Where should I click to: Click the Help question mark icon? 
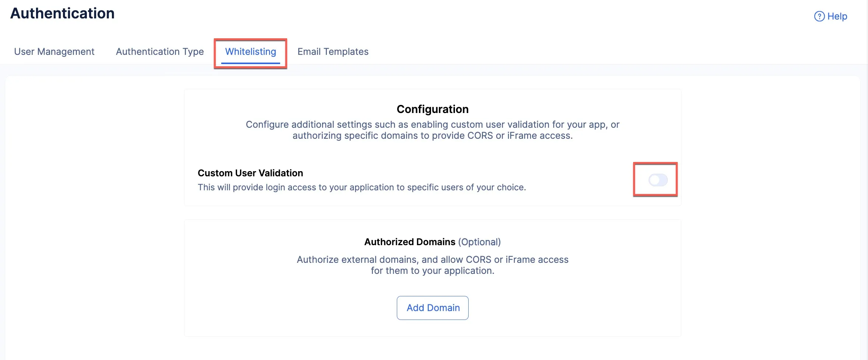pyautogui.click(x=819, y=17)
